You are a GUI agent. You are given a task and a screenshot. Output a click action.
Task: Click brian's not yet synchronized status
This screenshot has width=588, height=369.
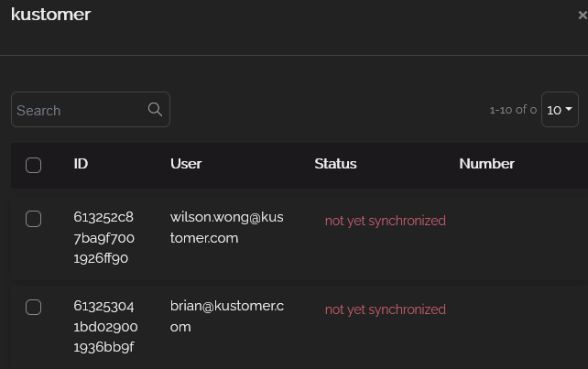(386, 309)
